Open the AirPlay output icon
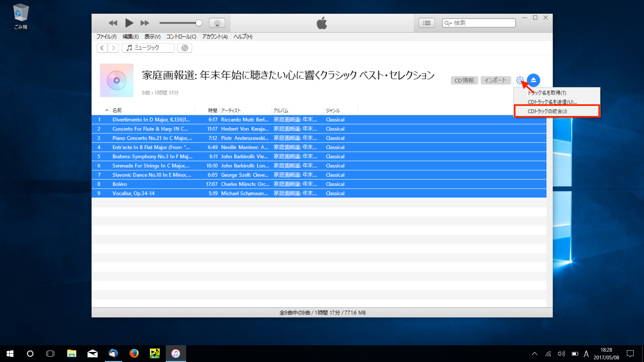 pyautogui.click(x=217, y=23)
